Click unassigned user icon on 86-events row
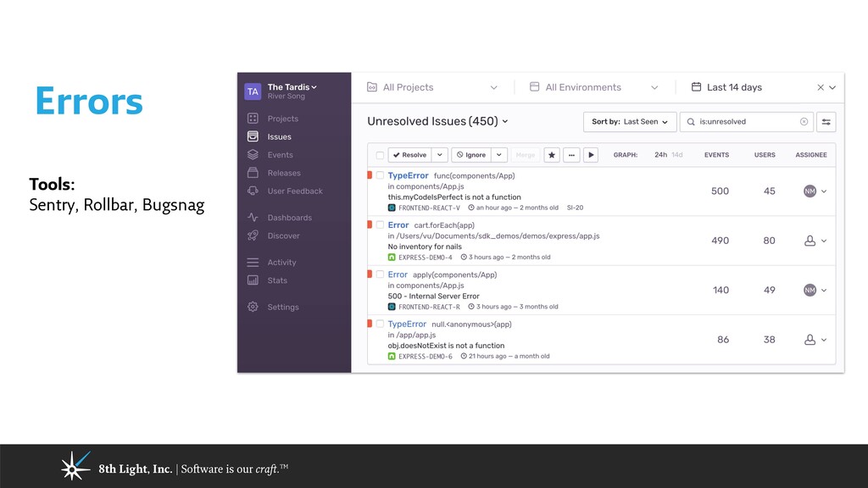The width and height of the screenshot is (868, 488). pos(810,340)
